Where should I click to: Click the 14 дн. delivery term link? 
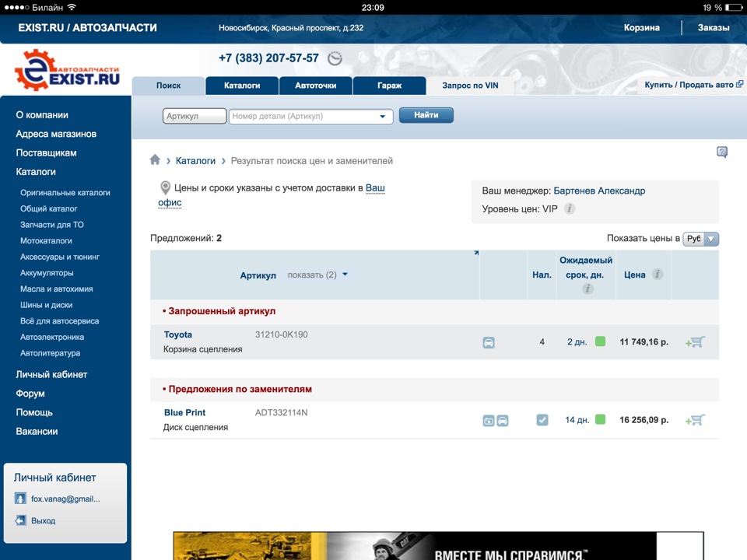[577, 420]
